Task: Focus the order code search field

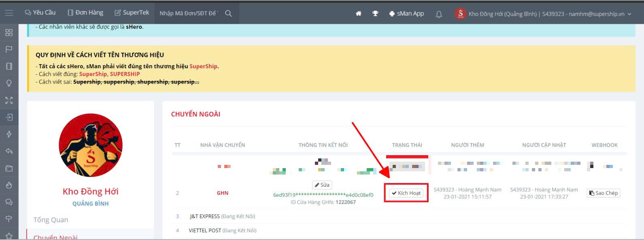Action: [x=189, y=13]
